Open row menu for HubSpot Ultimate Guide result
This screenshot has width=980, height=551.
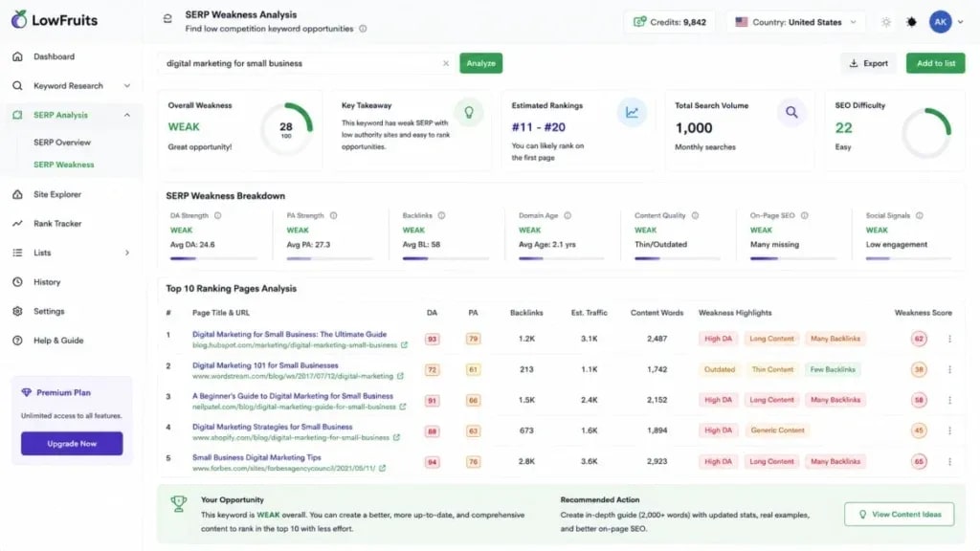[949, 339]
